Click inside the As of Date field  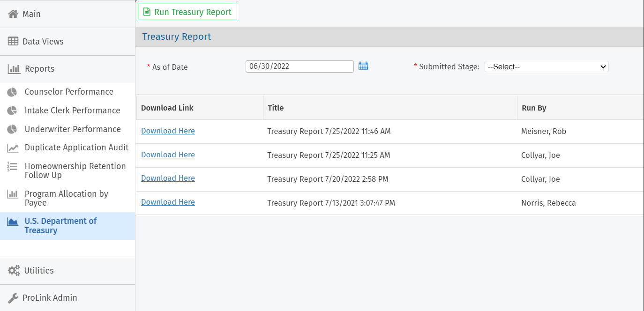point(299,66)
